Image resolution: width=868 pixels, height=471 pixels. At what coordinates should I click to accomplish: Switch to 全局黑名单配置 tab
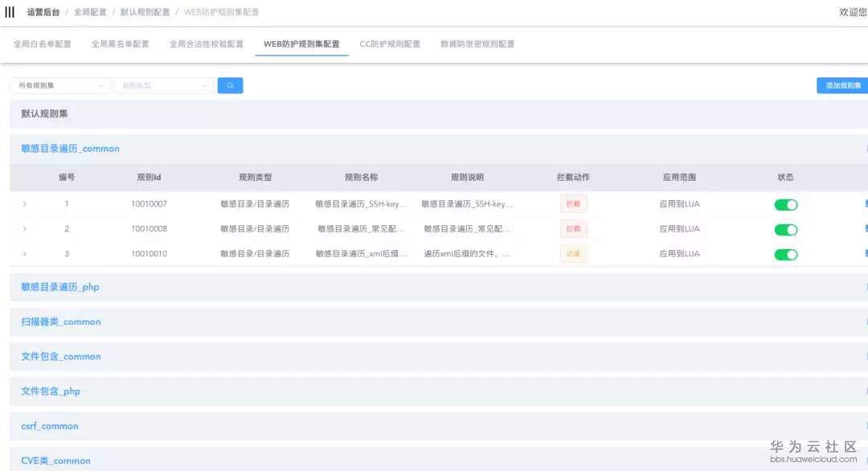coord(120,44)
